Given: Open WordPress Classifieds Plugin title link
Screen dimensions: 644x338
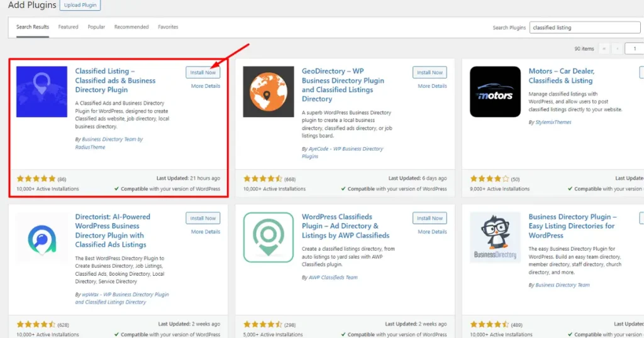Looking at the screenshot, I should point(345,226).
